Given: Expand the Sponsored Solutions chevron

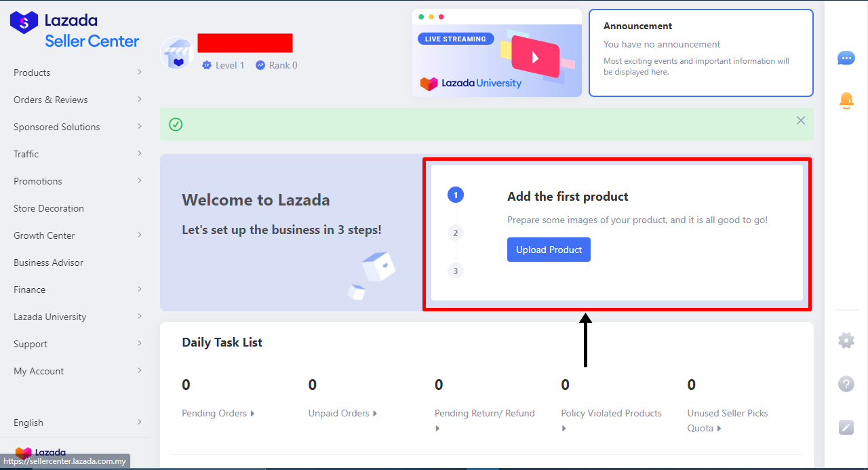Looking at the screenshot, I should click(140, 126).
